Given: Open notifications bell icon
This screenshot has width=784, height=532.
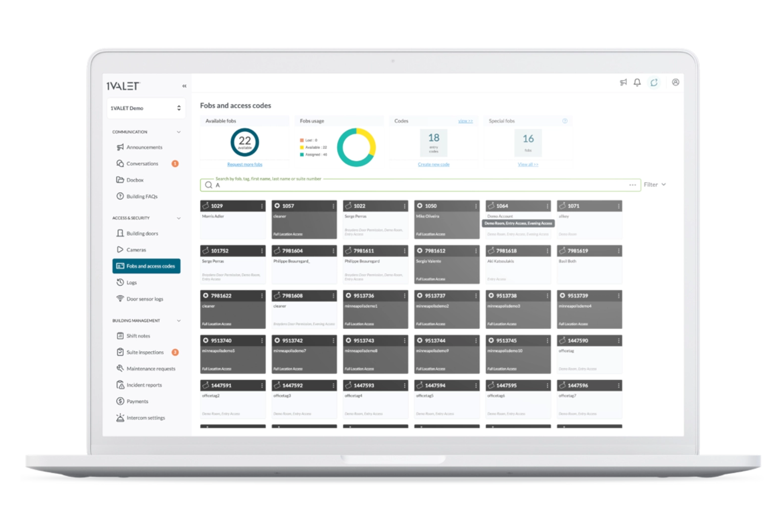Looking at the screenshot, I should pyautogui.click(x=637, y=83).
